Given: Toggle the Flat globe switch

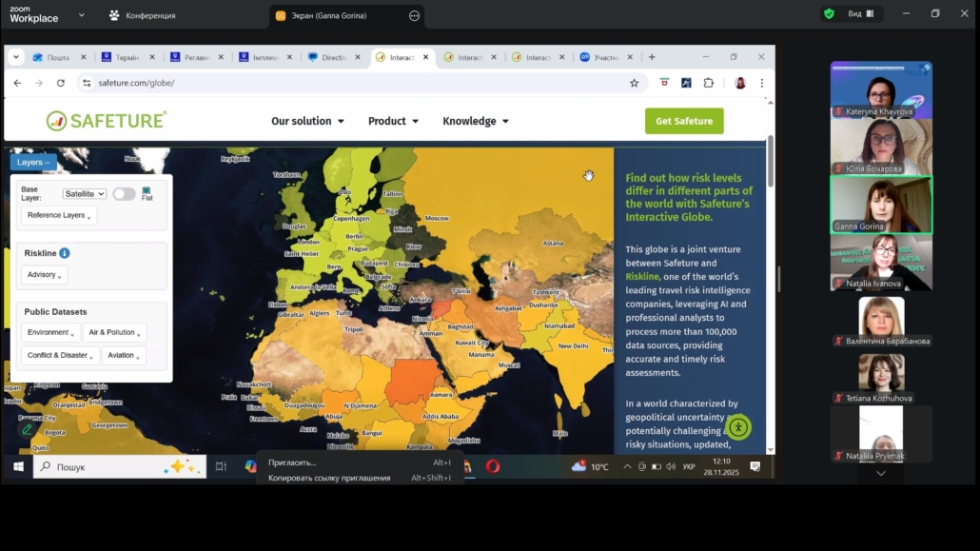Looking at the screenshot, I should pyautogui.click(x=124, y=194).
